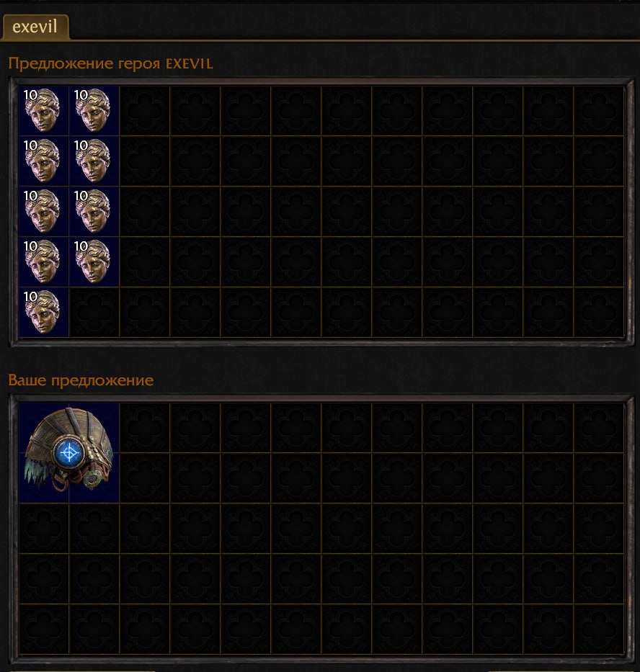The width and height of the screenshot is (640, 672).
Task: Click the bottom-right slot of EXEVIL's offer grid
Action: (599, 313)
